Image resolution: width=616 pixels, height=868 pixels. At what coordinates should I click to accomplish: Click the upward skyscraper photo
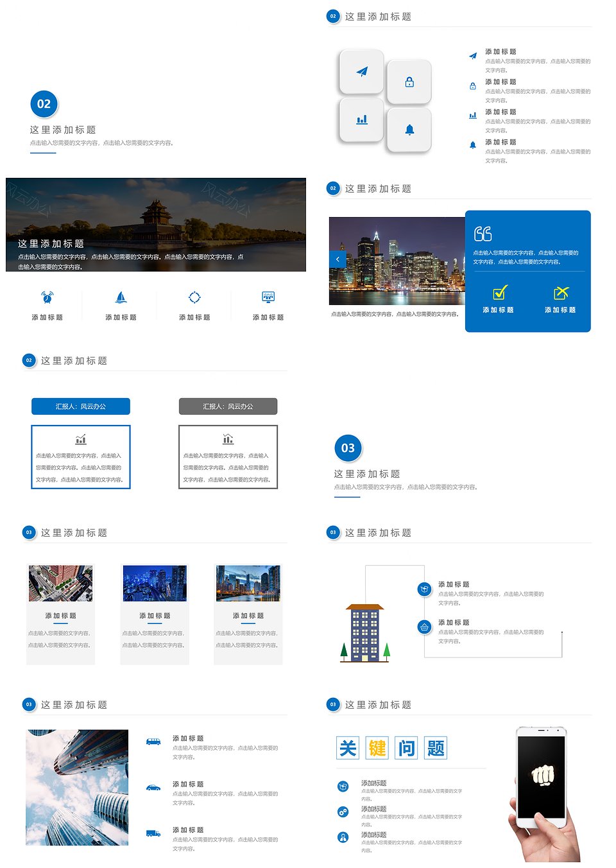[77, 787]
